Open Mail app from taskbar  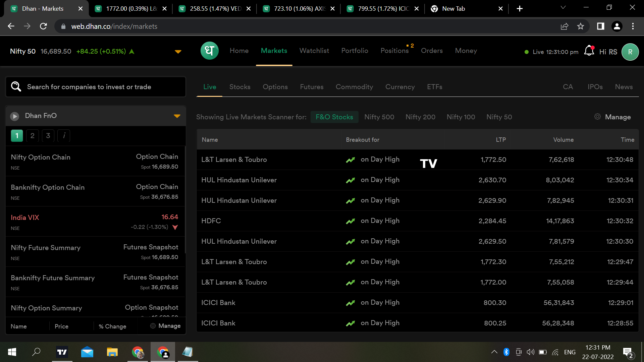pos(87,352)
